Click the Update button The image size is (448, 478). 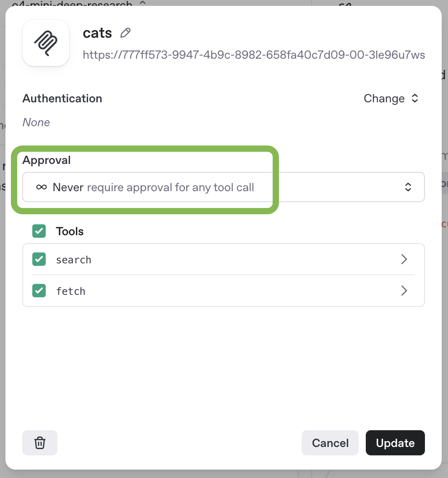[395, 443]
